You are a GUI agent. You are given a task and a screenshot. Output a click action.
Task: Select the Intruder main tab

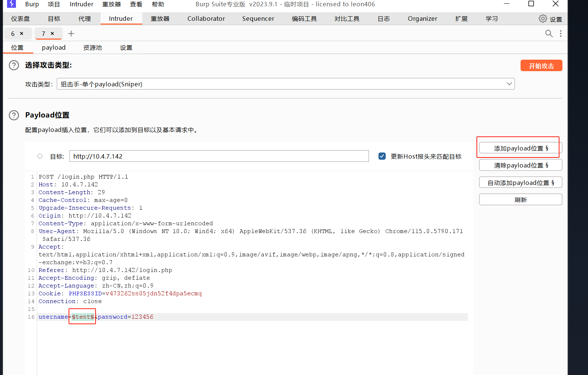pos(121,19)
